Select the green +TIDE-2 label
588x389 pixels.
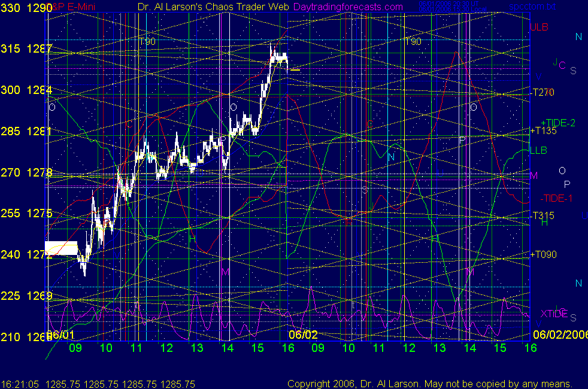point(557,123)
